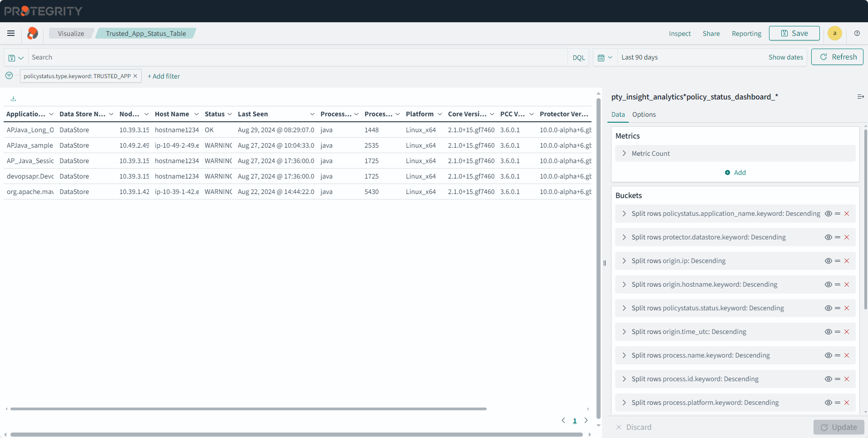The width and height of the screenshot is (868, 438).
Task: Click user avatar in top bar
Action: pyautogui.click(x=834, y=33)
